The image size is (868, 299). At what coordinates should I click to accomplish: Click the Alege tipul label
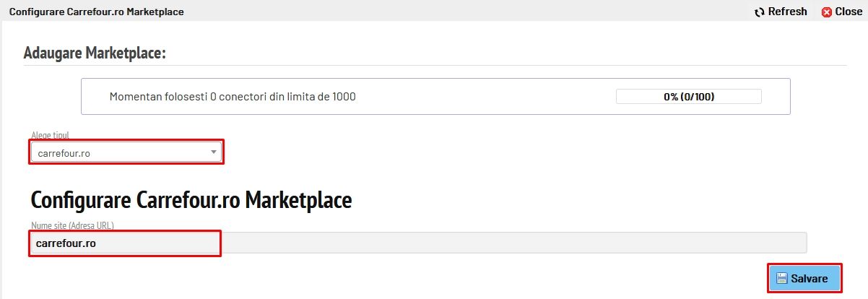[50, 136]
